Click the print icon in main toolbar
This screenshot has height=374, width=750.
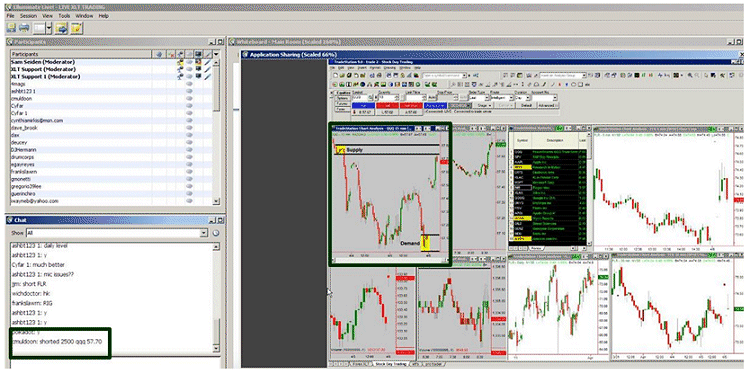24,28
